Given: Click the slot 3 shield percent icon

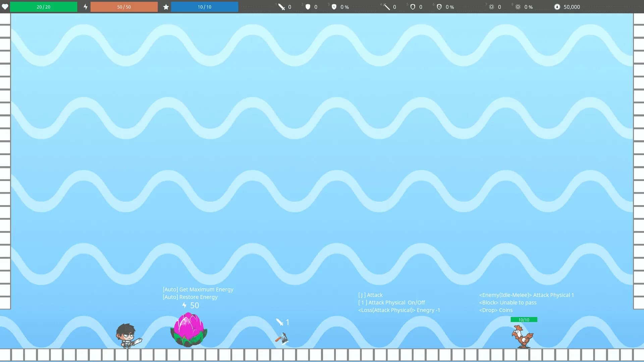Looking at the screenshot, I should coord(334,7).
